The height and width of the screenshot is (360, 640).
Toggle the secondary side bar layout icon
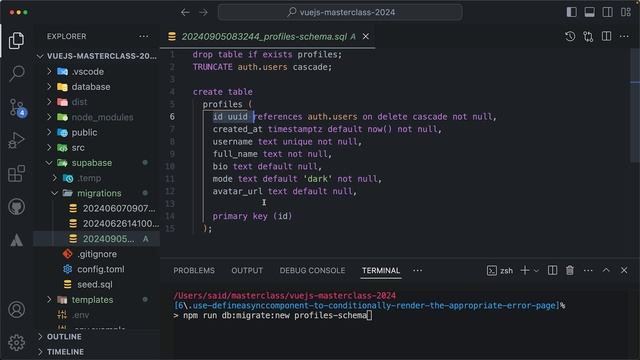click(x=607, y=12)
